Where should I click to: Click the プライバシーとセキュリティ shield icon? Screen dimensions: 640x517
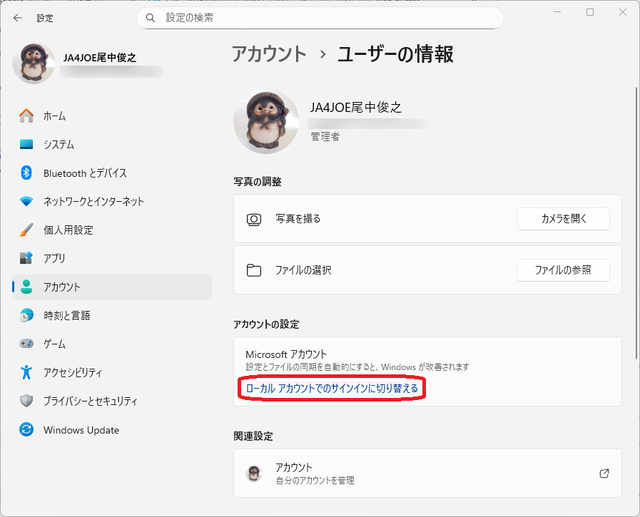[x=27, y=401]
